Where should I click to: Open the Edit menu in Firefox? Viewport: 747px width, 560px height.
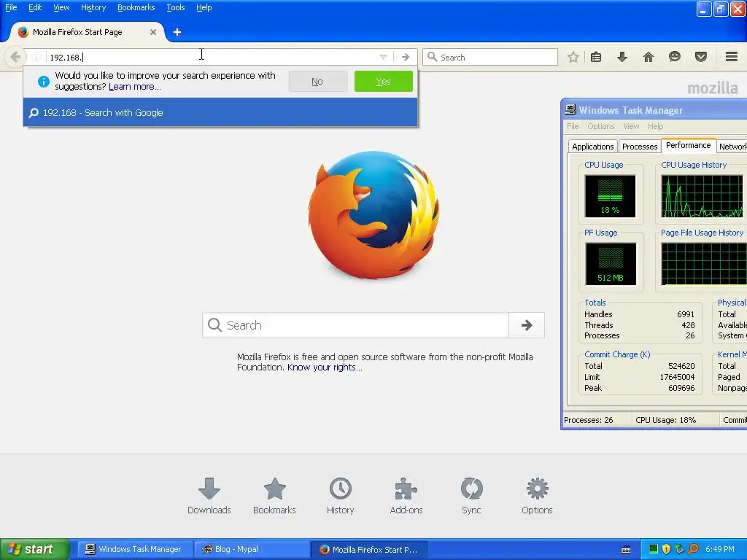(x=35, y=7)
